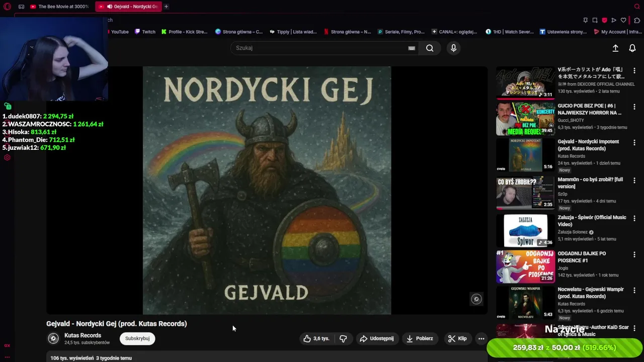Screen dimensions: 644x362
Task: Open Profile - Kick Stre... bookmark
Action: coord(184,32)
